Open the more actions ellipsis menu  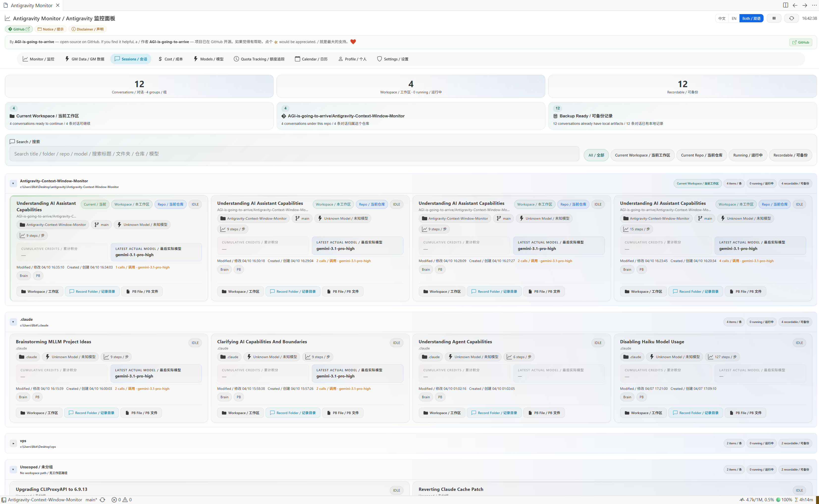tap(814, 5)
